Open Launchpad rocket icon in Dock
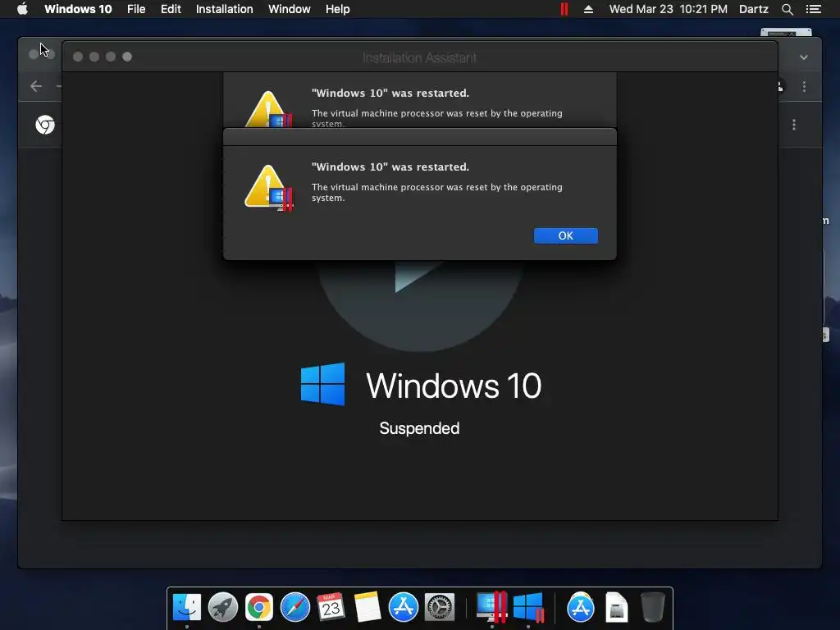 coord(223,608)
